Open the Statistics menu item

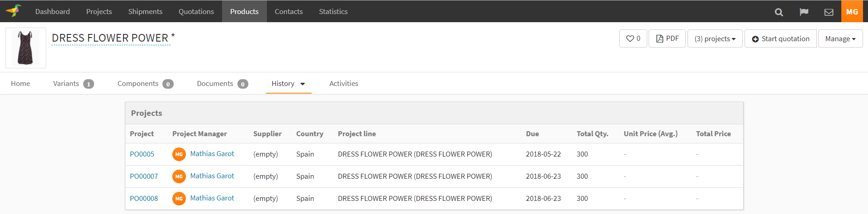tap(333, 11)
